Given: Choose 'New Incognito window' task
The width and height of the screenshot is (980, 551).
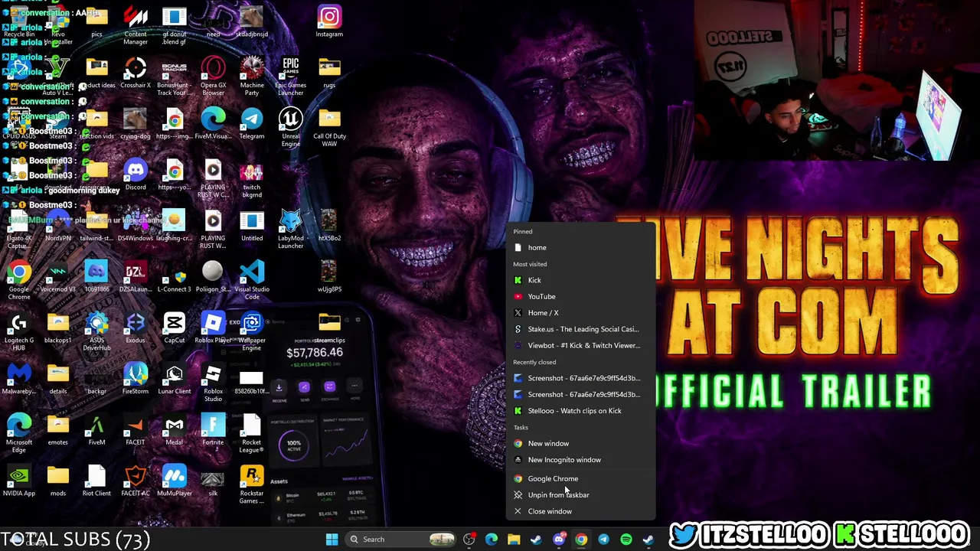Looking at the screenshot, I should pos(582,460).
